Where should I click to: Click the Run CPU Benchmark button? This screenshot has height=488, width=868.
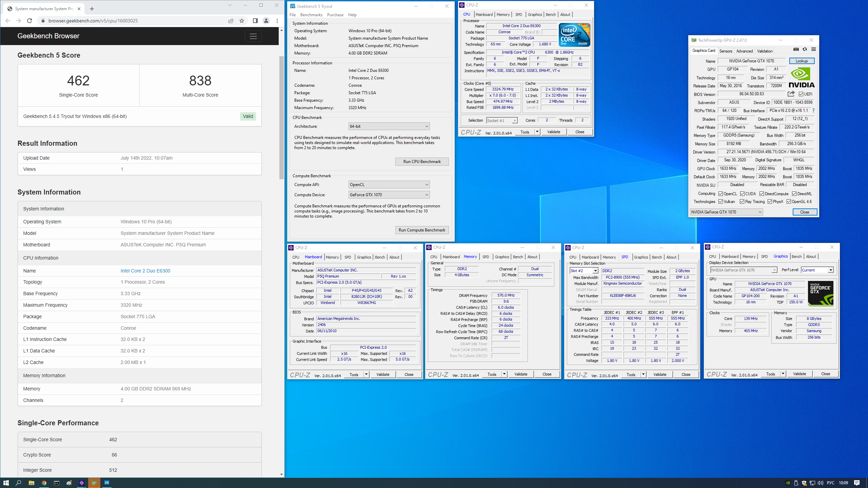click(422, 162)
